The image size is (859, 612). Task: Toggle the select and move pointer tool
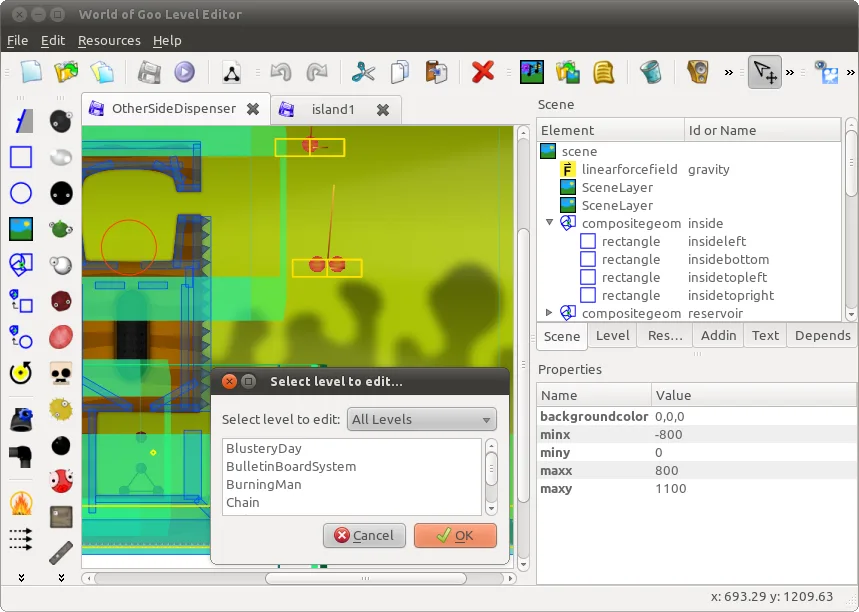pyautogui.click(x=765, y=72)
